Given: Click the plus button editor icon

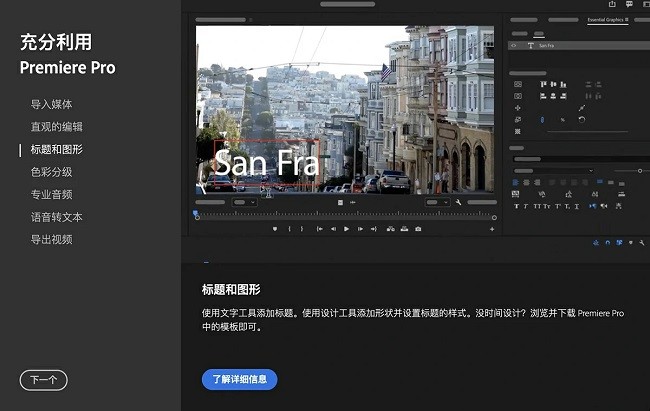Looking at the screenshot, I should (492, 229).
